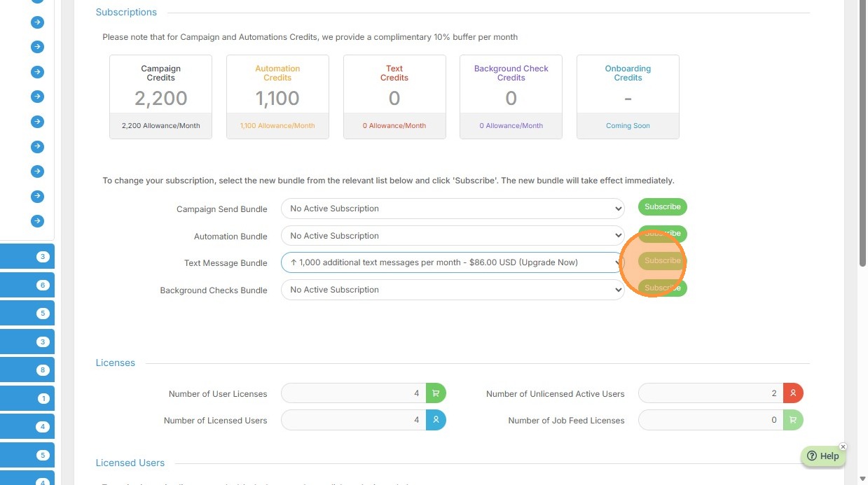Open the Help widget
Screen dimensions: 868x485
point(823,456)
